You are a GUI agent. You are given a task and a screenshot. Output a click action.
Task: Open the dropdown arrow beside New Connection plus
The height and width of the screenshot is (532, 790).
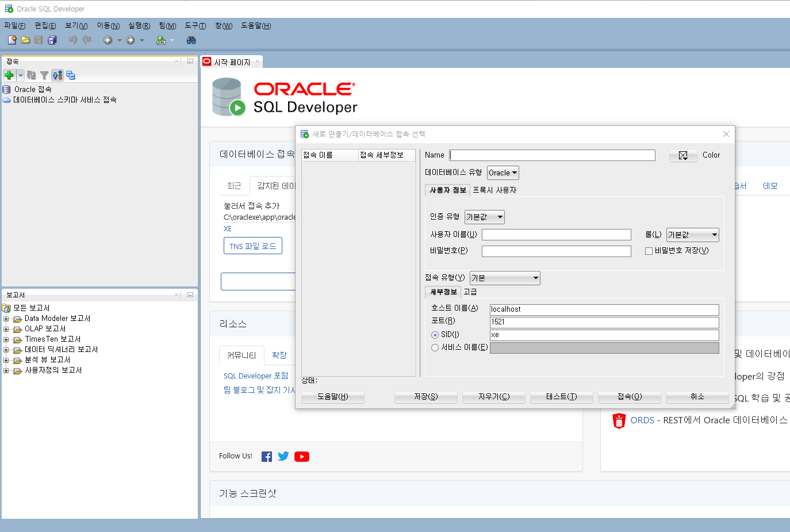[20, 75]
